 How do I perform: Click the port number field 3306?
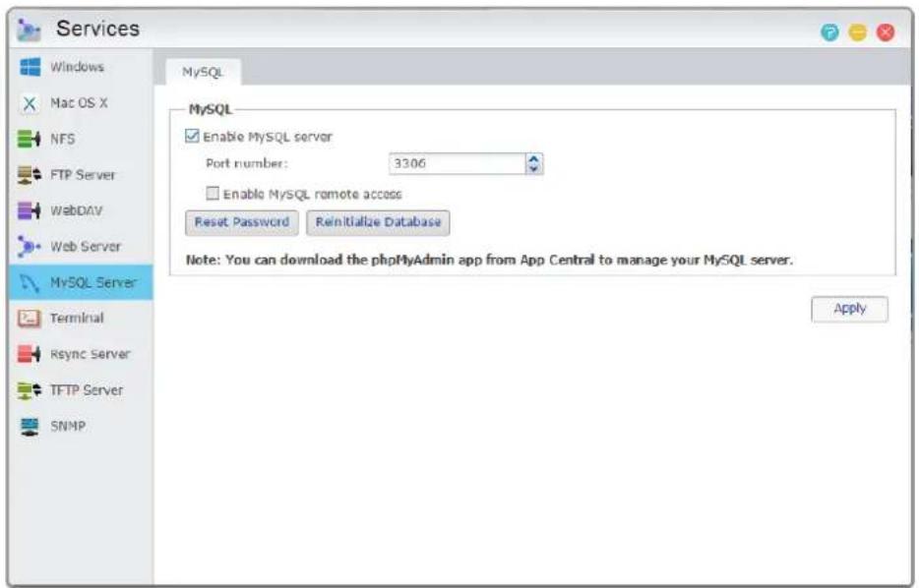pyautogui.click(x=458, y=163)
